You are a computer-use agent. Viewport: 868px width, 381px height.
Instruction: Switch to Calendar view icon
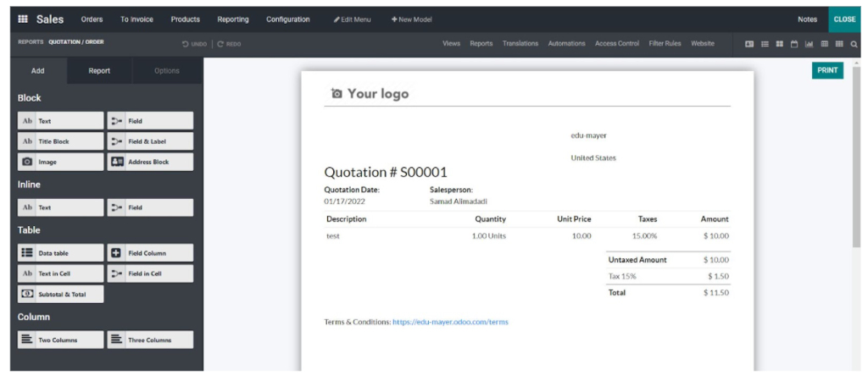click(x=793, y=44)
